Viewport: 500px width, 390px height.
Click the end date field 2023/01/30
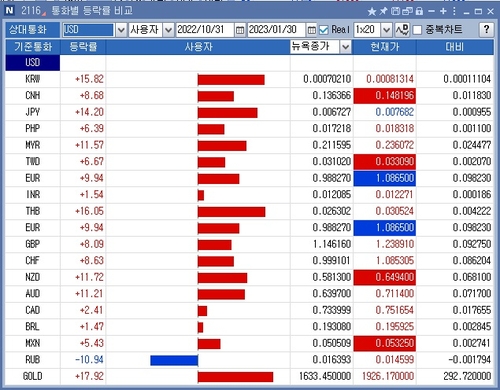276,30
